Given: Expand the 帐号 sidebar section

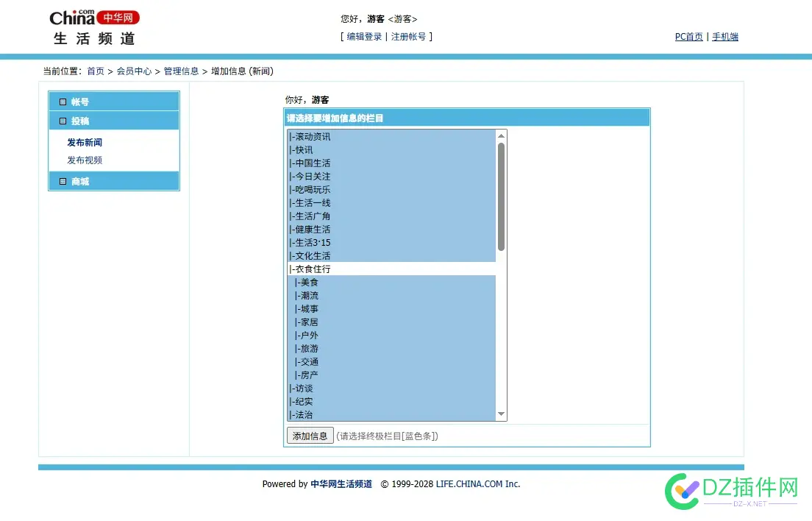Looking at the screenshot, I should click(x=81, y=102).
